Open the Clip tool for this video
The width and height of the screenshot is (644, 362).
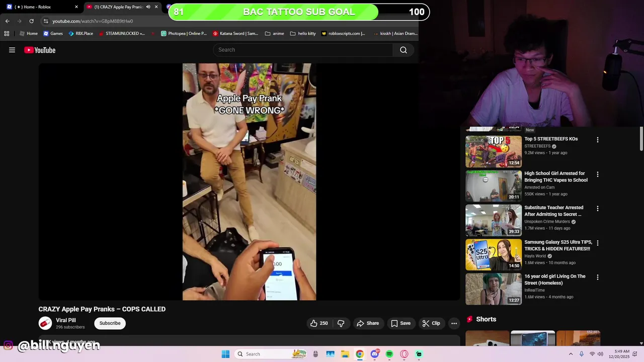tap(431, 323)
